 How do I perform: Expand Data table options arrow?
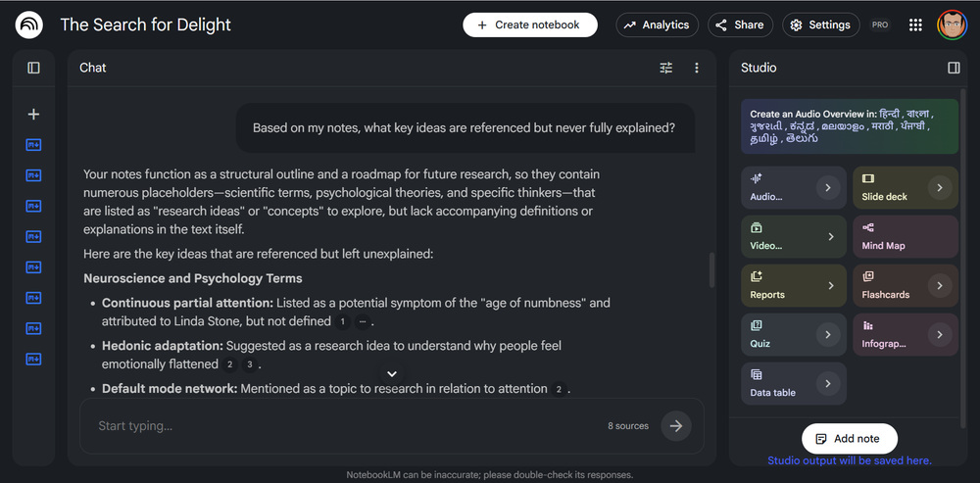(x=828, y=384)
